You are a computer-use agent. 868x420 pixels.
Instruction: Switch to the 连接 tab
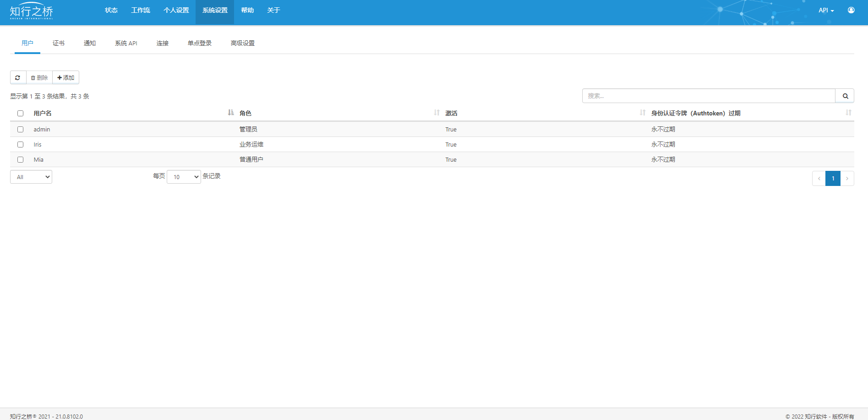tap(163, 43)
